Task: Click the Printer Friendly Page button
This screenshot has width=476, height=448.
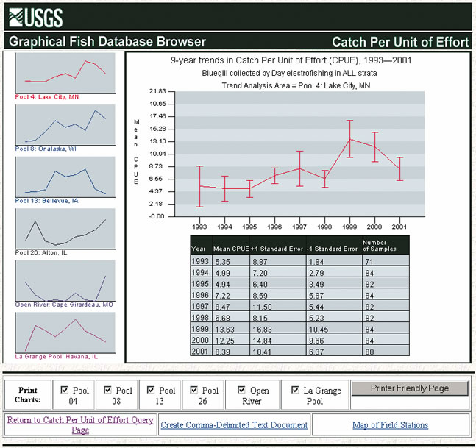Action: 410,388
